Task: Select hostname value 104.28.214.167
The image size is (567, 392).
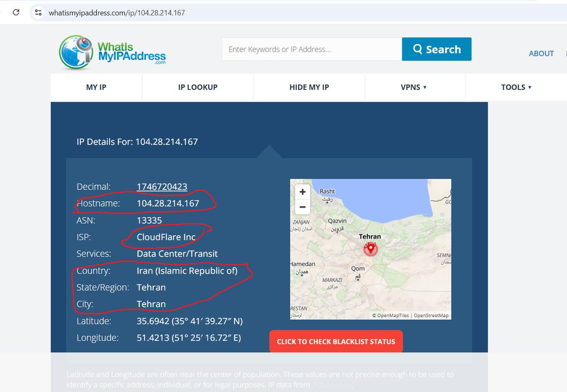Action: coord(168,204)
